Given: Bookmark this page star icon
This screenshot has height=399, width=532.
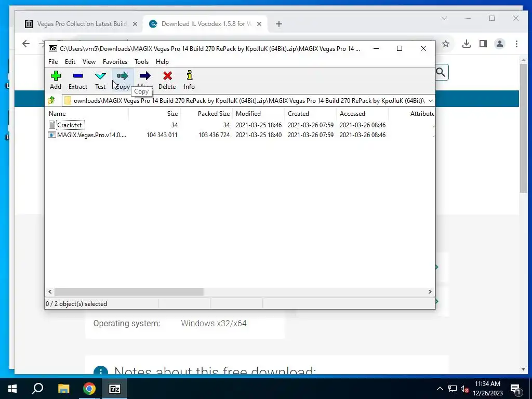Looking at the screenshot, I should pyautogui.click(x=445, y=44).
